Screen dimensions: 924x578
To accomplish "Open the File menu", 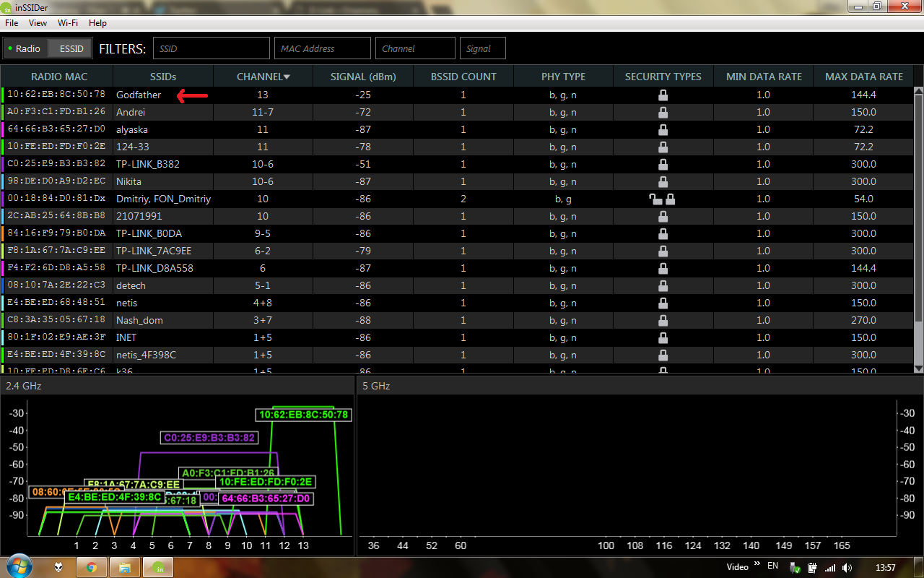I will click(12, 23).
